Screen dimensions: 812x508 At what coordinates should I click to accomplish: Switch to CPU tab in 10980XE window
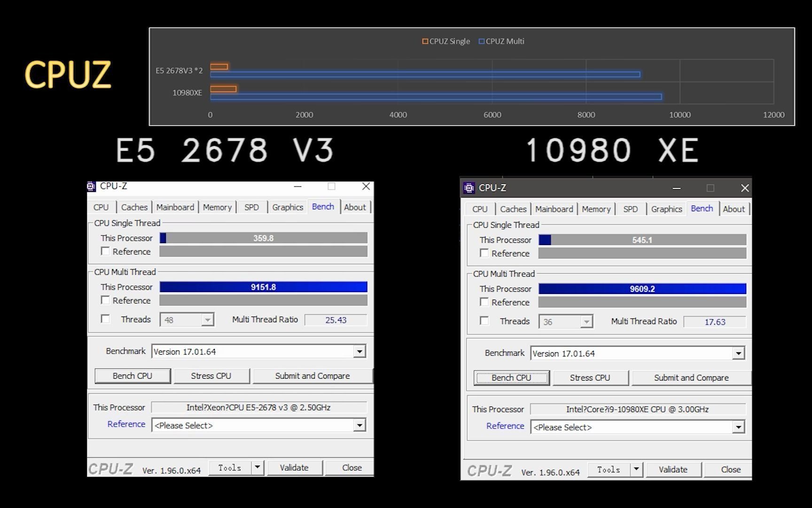point(480,209)
